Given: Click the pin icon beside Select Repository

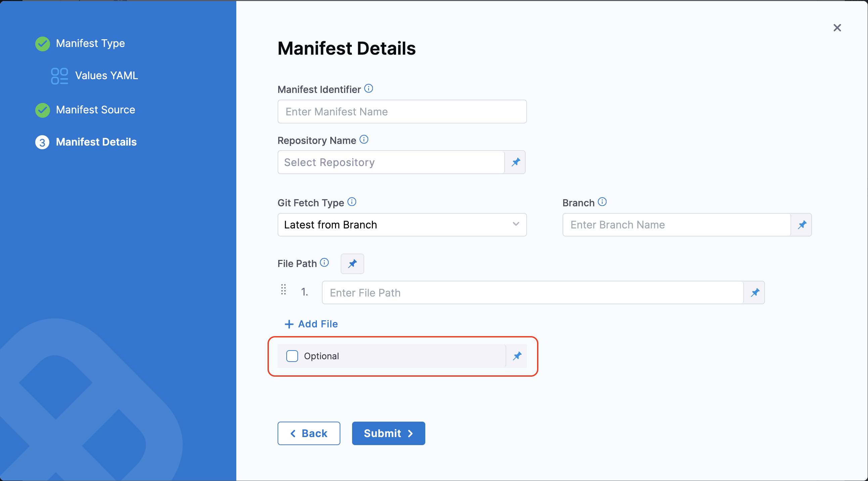Looking at the screenshot, I should pos(515,162).
